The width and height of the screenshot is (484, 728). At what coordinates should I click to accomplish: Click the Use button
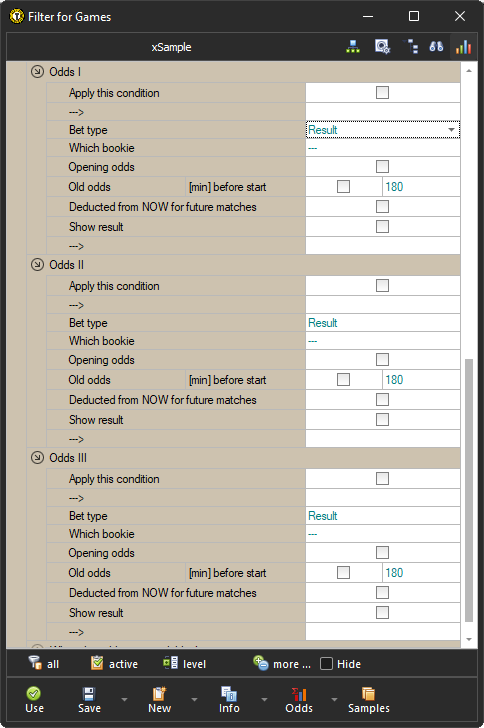(34, 700)
